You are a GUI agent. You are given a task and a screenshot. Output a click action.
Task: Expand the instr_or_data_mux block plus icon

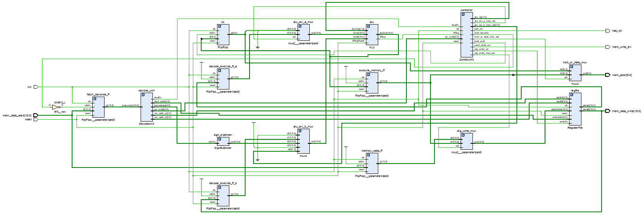point(572,67)
